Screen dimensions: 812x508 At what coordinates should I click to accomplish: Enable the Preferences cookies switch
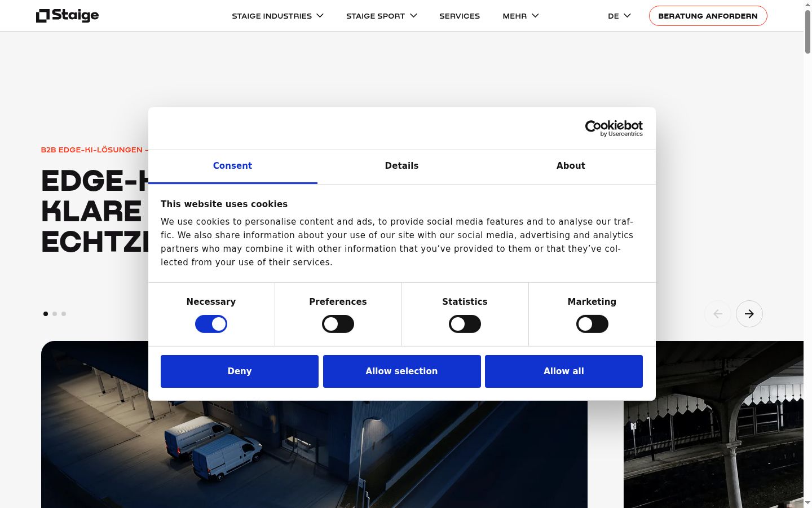(x=338, y=324)
